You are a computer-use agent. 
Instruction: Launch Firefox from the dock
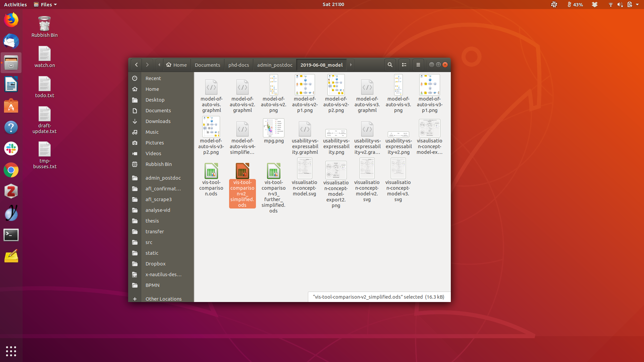click(x=11, y=20)
